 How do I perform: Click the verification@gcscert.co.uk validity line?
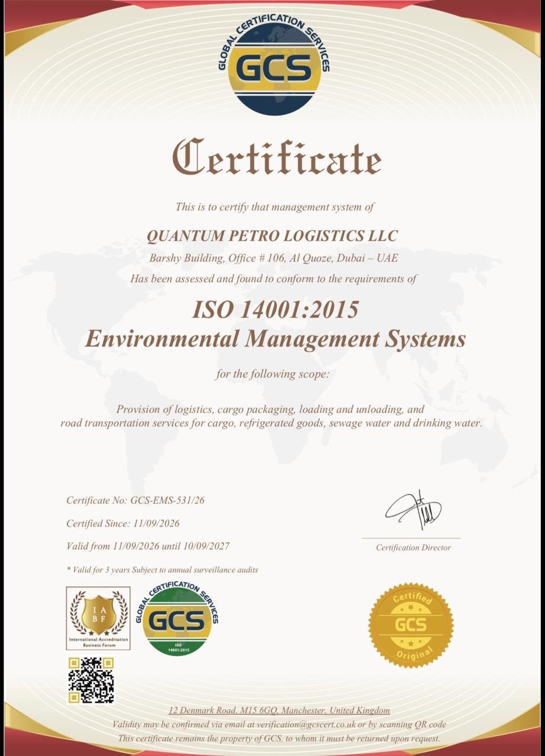point(279,724)
